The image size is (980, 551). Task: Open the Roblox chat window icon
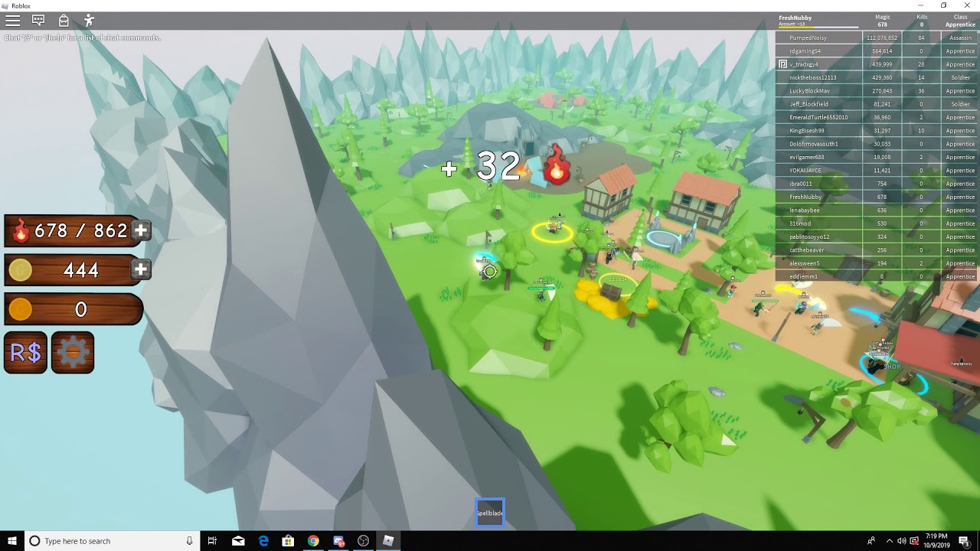38,21
